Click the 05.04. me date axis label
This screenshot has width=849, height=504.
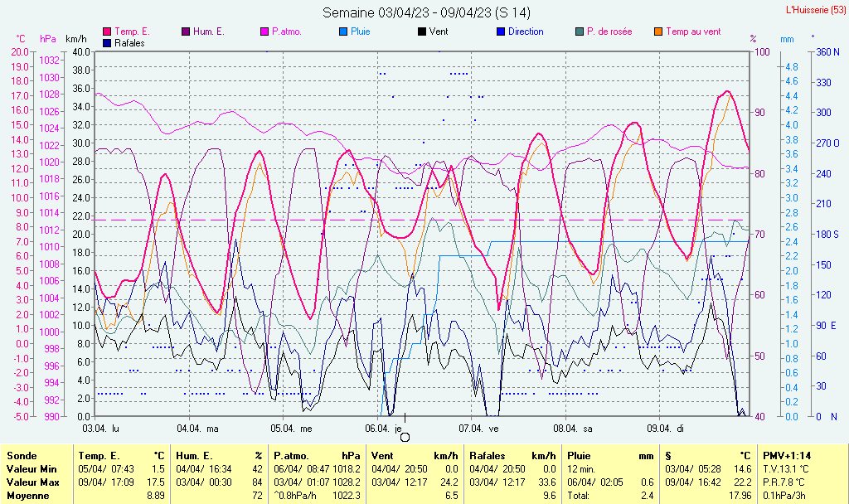click(291, 429)
